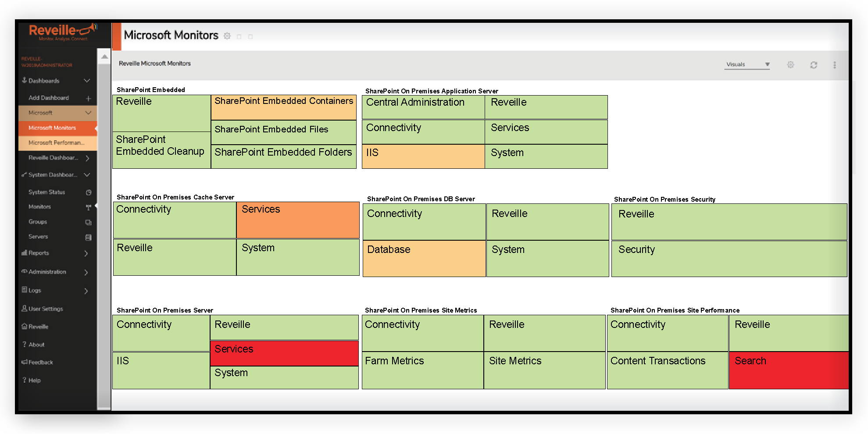This screenshot has width=868, height=434.
Task: Open the Farm Metrics tile
Action: coord(422,370)
